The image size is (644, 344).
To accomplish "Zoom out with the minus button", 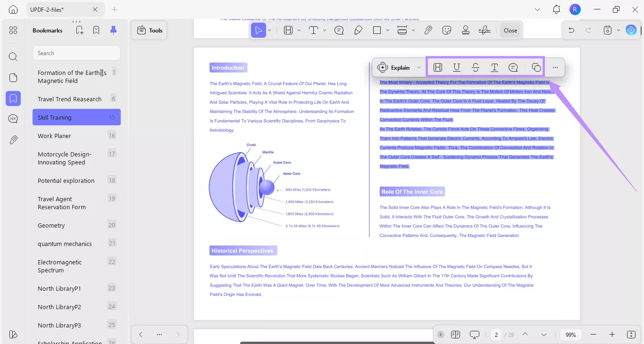I will tap(593, 335).
